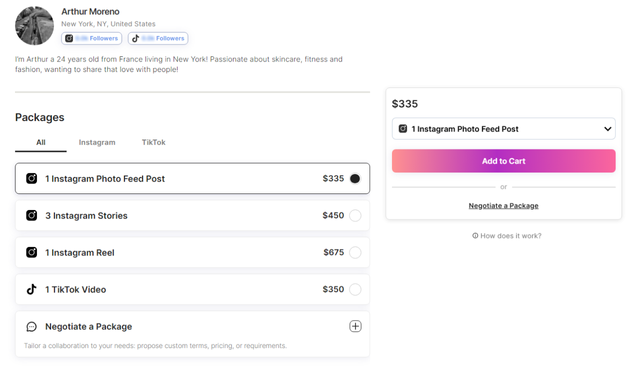Click the Add to Cart button

click(504, 161)
